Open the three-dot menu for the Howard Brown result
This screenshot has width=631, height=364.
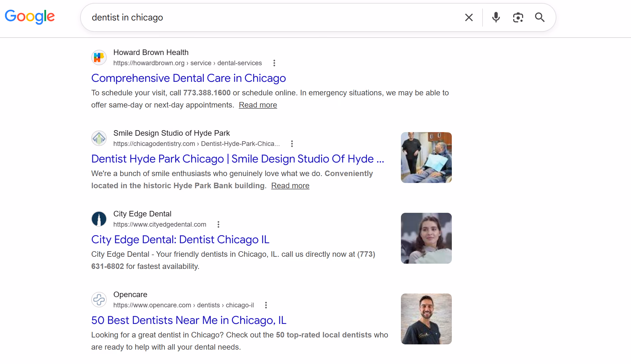(x=274, y=63)
